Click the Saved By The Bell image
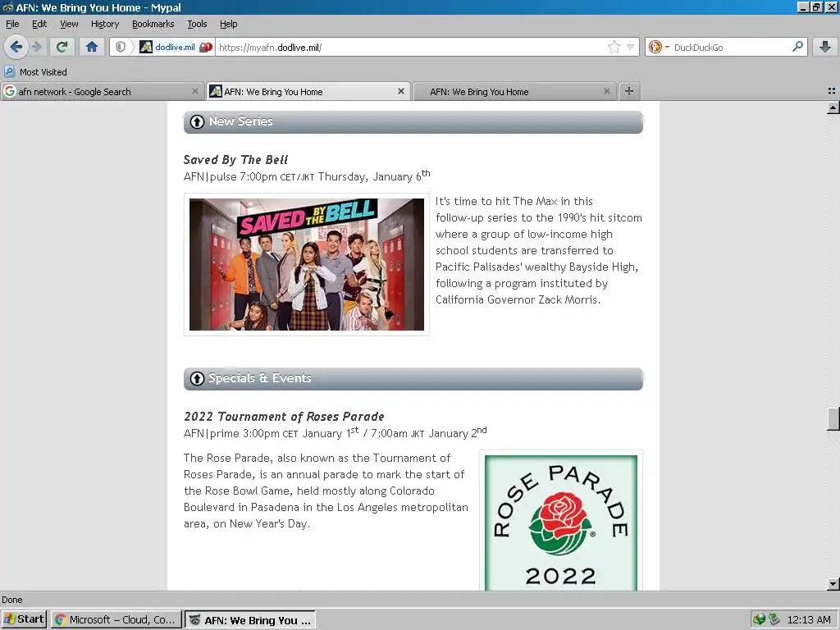The width and height of the screenshot is (840, 630). tap(307, 265)
